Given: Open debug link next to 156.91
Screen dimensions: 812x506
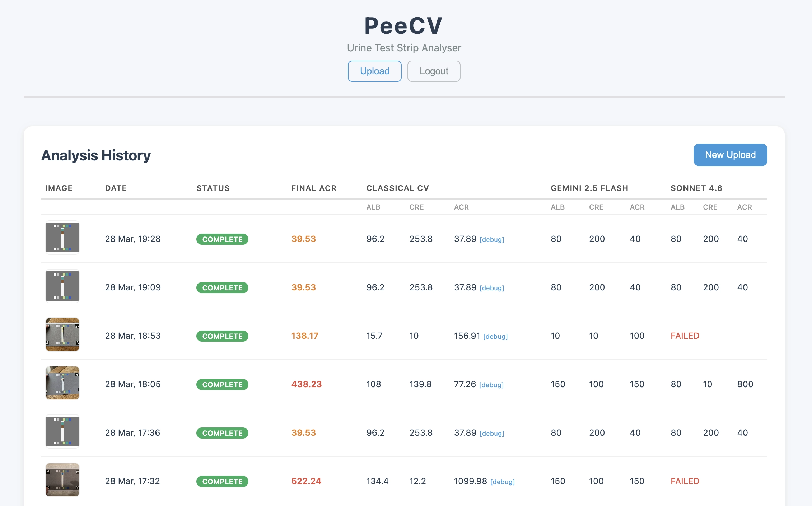Looking at the screenshot, I should coord(495,337).
